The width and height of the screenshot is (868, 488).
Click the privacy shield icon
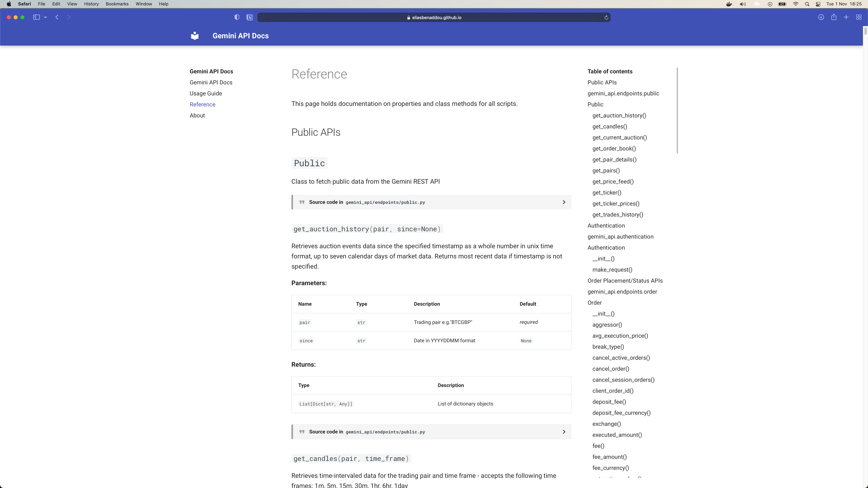click(x=237, y=17)
